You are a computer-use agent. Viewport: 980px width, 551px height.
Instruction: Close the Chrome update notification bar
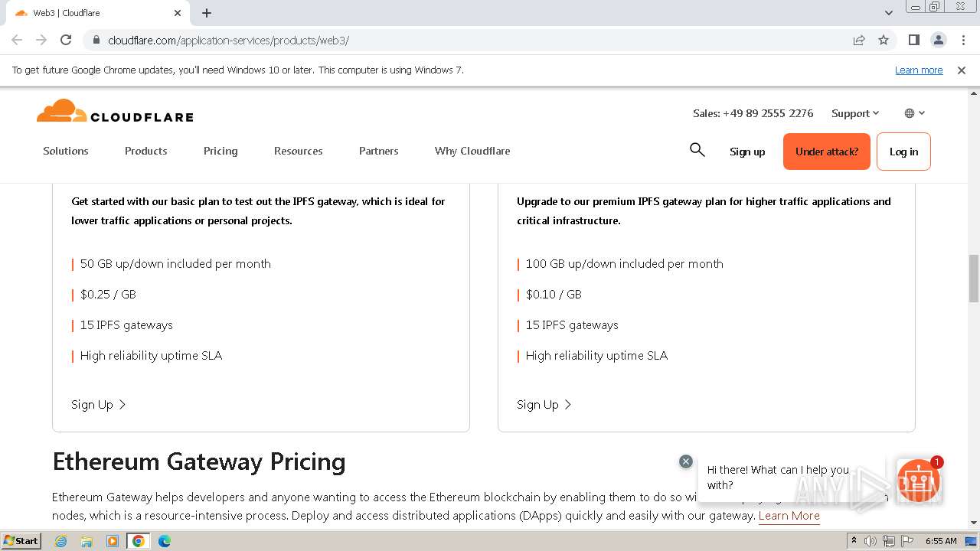[962, 70]
